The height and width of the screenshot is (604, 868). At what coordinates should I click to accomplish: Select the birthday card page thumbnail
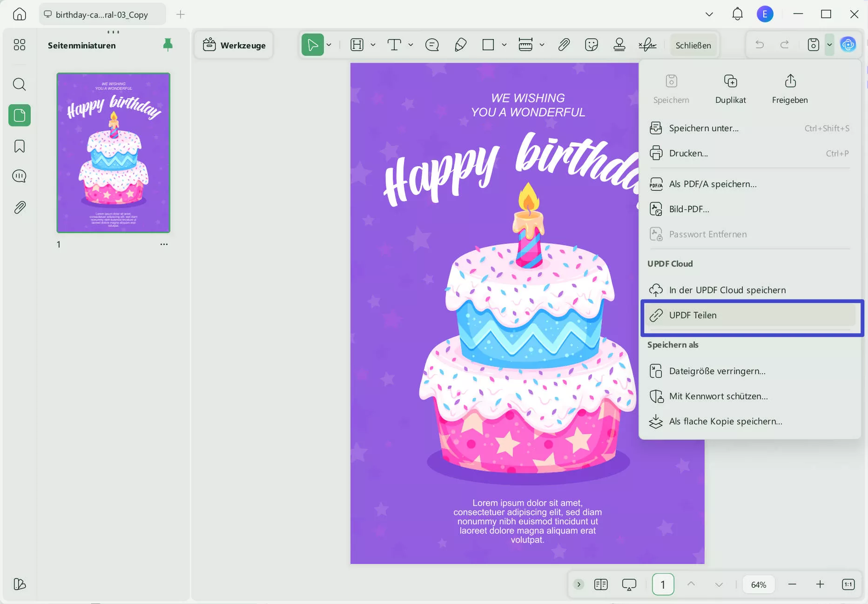114,153
